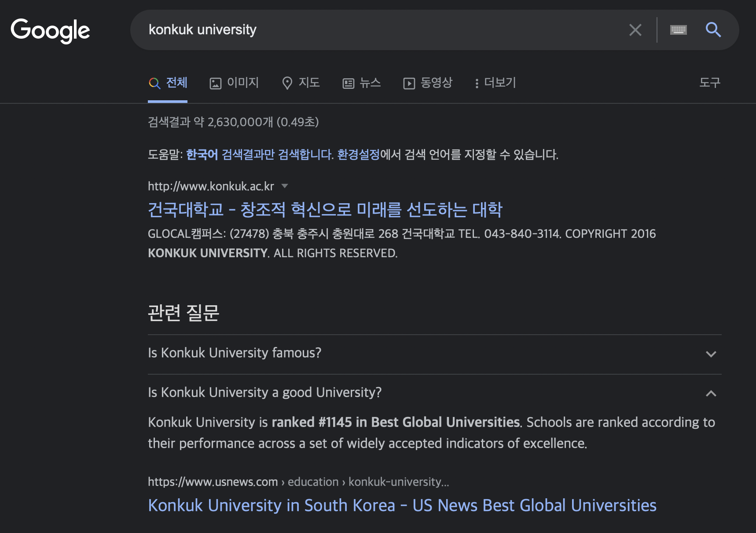The height and width of the screenshot is (533, 756).
Task: Click the 한국어 검색결과만 검색합니다 link
Action: [x=260, y=155]
